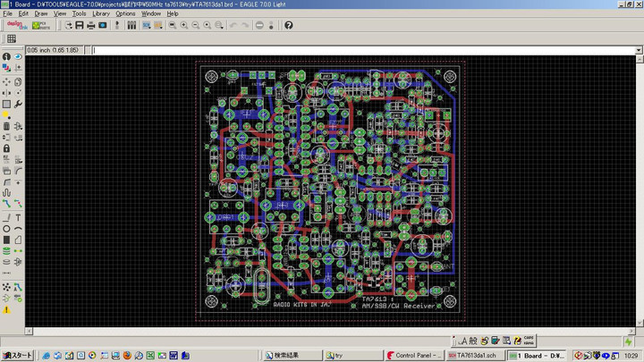
Task: Click the Print icon in the toolbar
Action: point(89,25)
